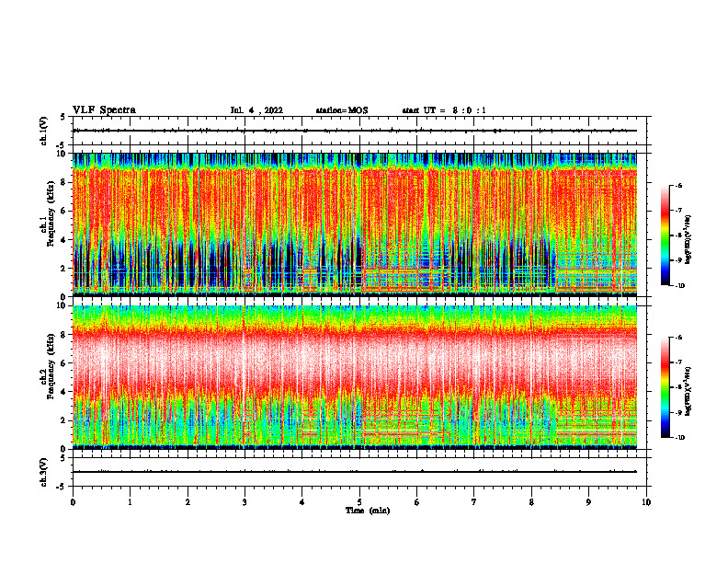Viewport: 728px width, 563px height.
Task: Click the "-6" tick on ch.2 color bar
Action: [678, 338]
